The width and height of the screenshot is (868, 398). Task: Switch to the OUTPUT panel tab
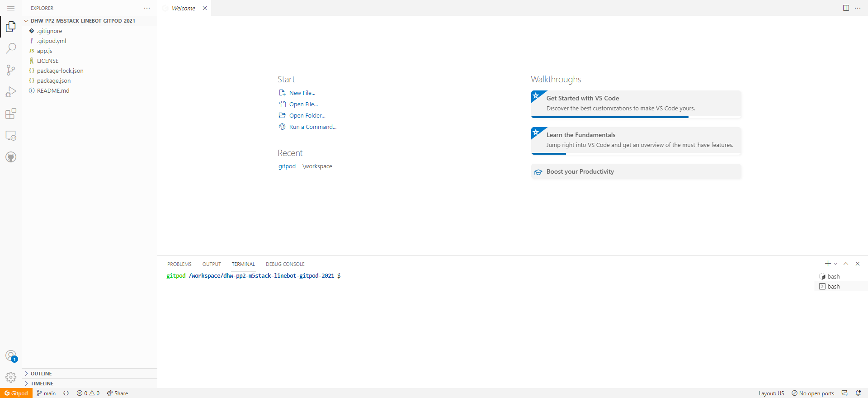pyautogui.click(x=212, y=264)
